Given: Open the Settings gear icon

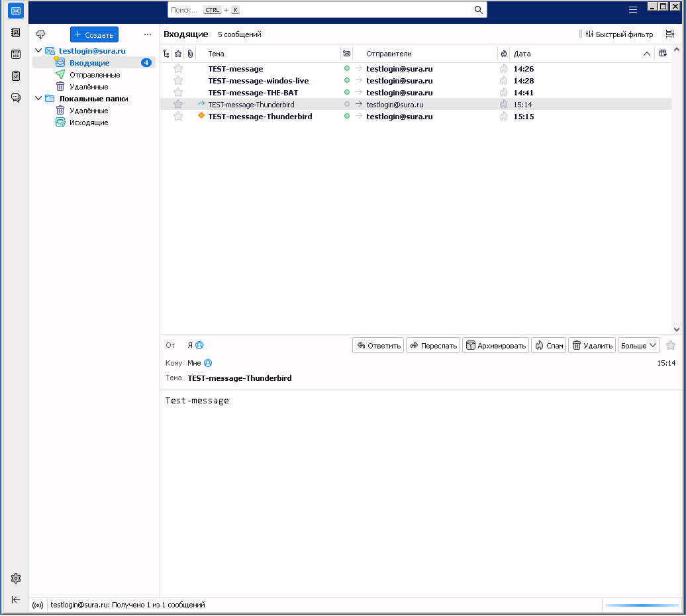Looking at the screenshot, I should click(16, 578).
